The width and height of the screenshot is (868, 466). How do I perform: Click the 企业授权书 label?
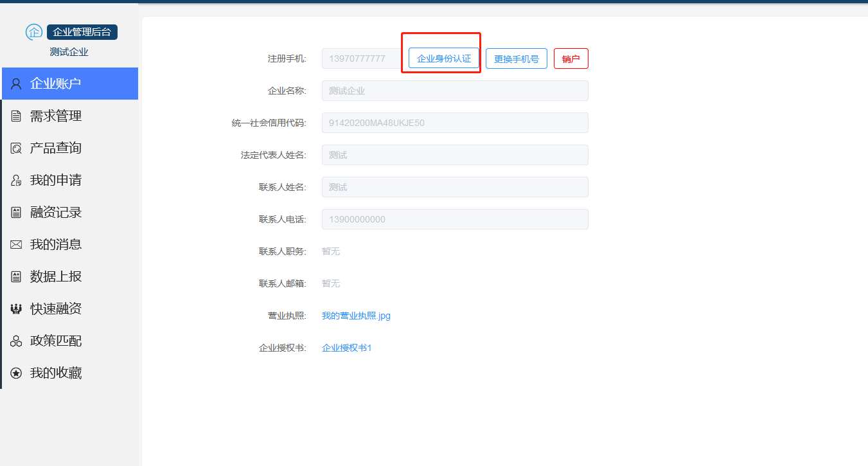tap(283, 348)
